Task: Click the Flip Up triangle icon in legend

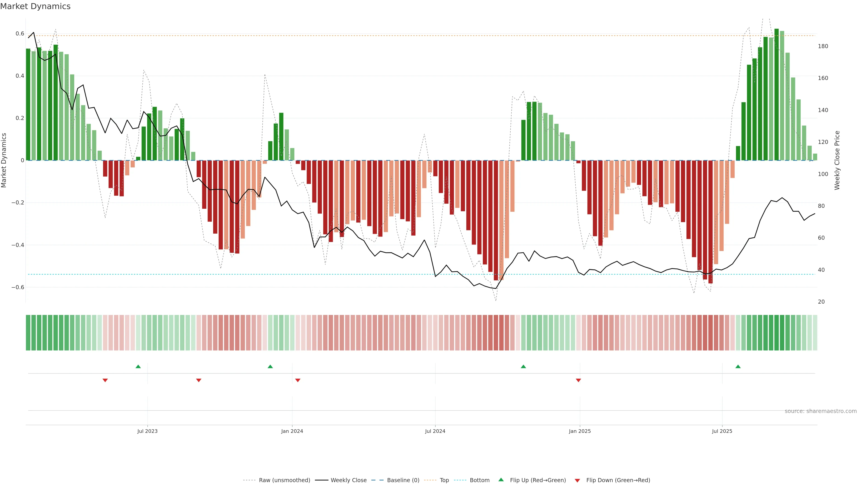Action: pos(501,480)
